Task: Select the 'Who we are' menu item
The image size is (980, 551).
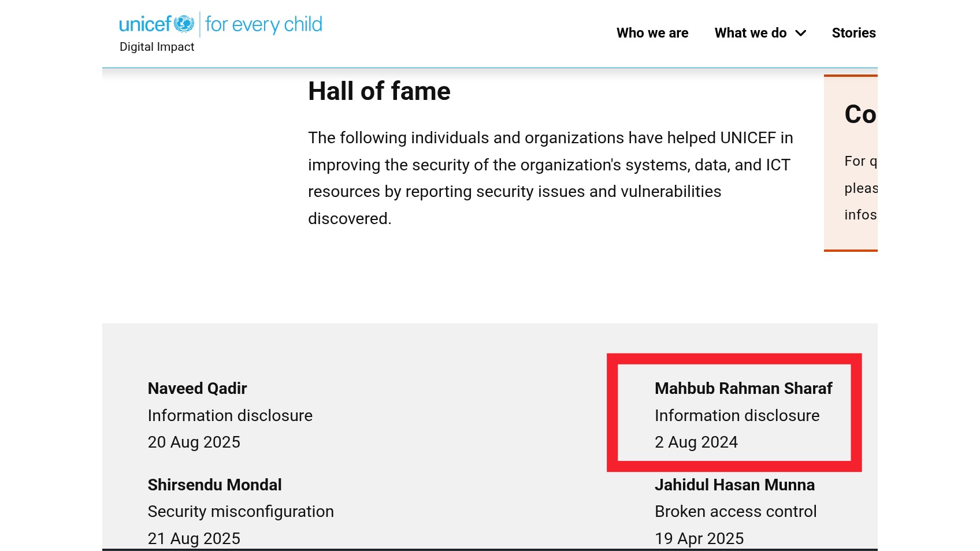Action: (x=652, y=33)
